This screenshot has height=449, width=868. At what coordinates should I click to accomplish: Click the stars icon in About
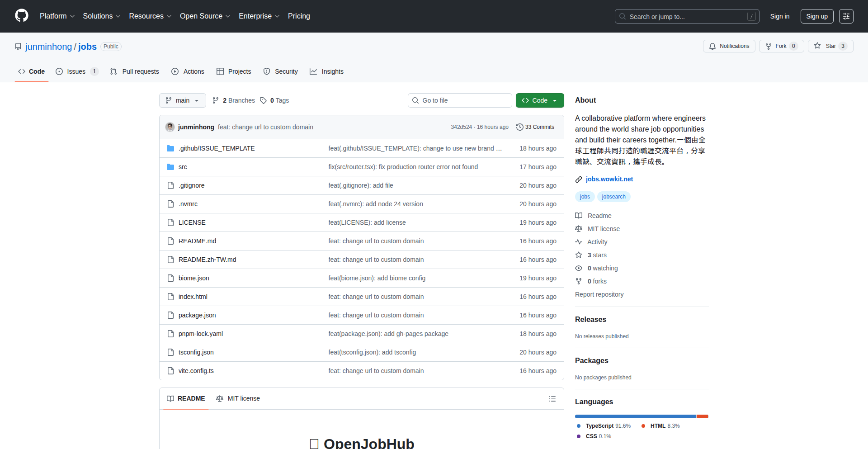[x=579, y=255]
